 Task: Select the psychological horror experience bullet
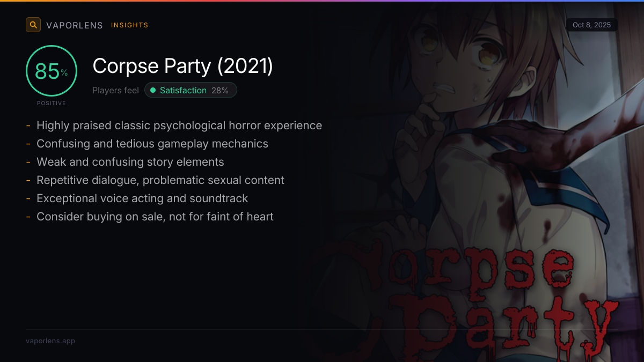click(179, 125)
